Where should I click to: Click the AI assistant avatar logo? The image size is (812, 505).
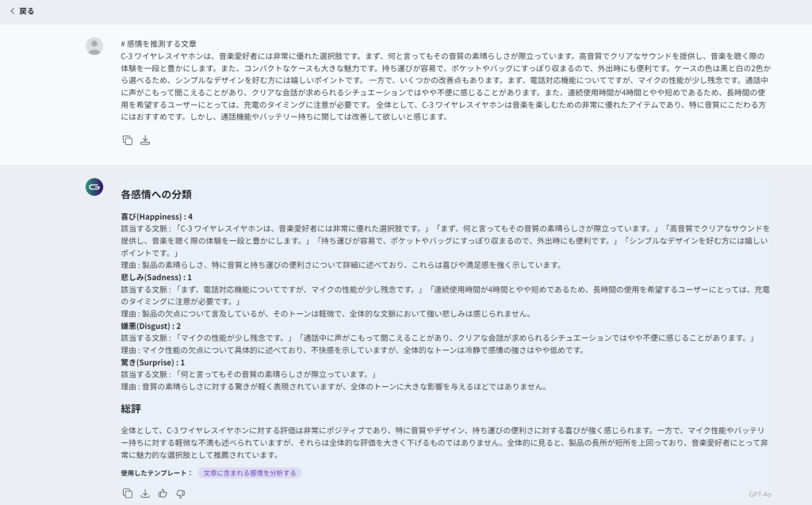(94, 187)
